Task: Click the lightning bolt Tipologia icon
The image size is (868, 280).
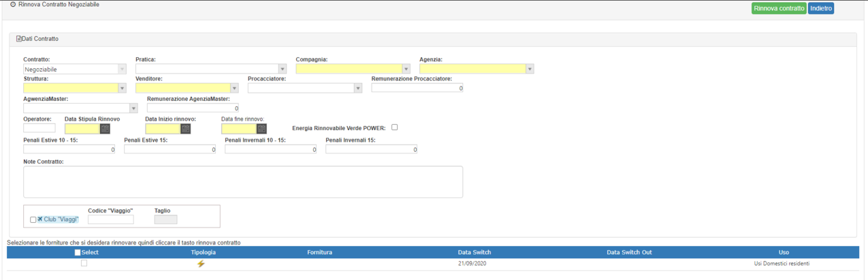Action: pos(201,264)
